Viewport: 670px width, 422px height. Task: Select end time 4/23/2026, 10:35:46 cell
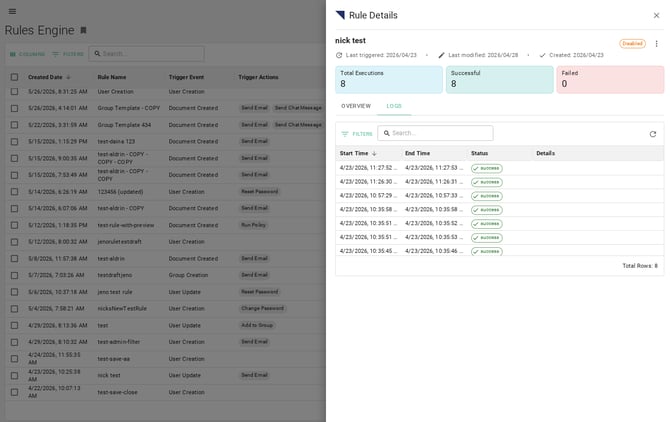point(434,251)
